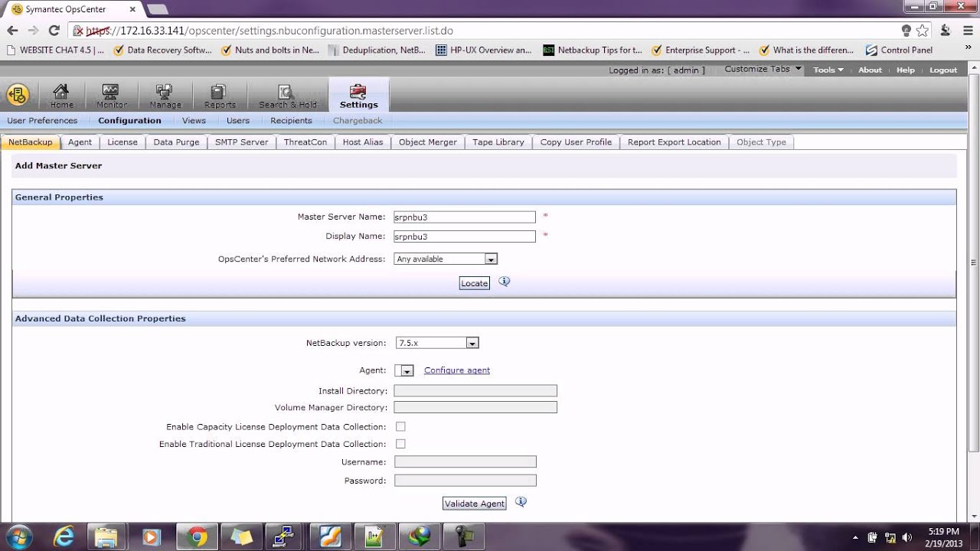Go back with browser back arrow

pos(12,31)
